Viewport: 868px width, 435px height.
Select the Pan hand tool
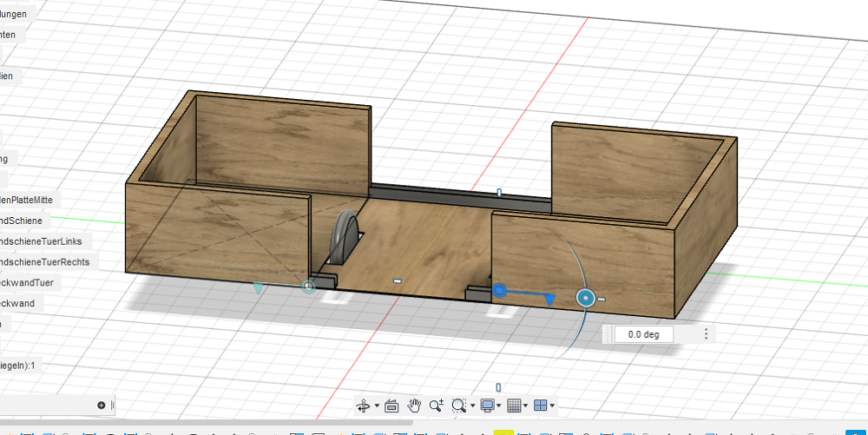[415, 405]
